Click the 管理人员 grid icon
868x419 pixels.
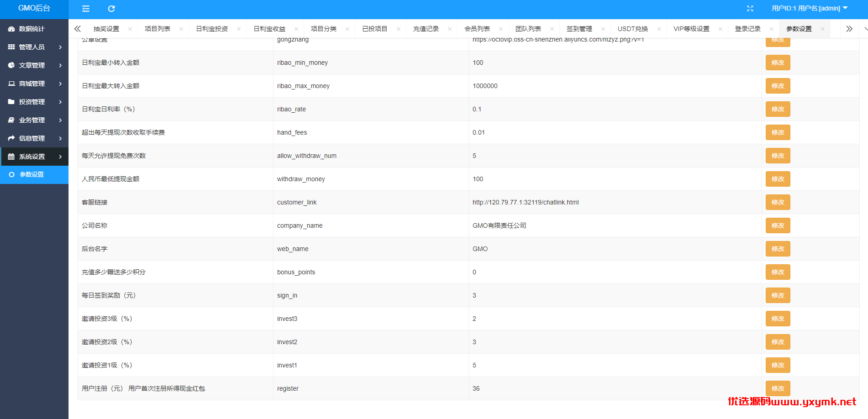11,47
